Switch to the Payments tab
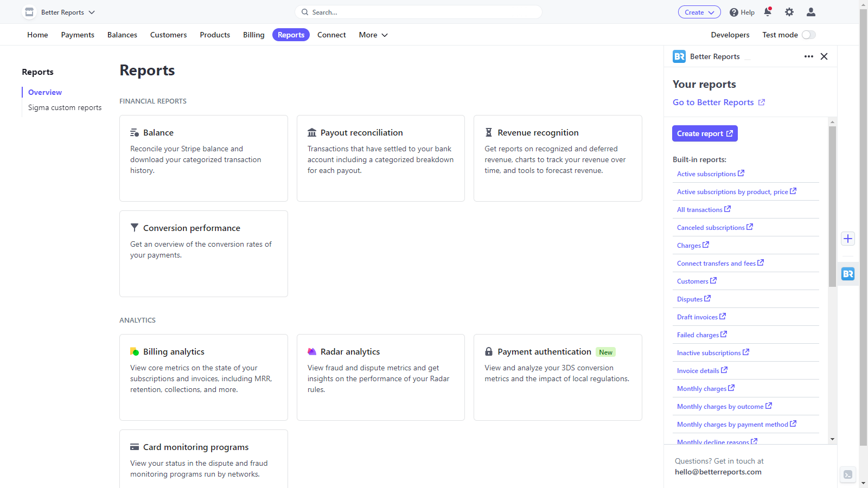Image resolution: width=868 pixels, height=488 pixels. (x=78, y=35)
